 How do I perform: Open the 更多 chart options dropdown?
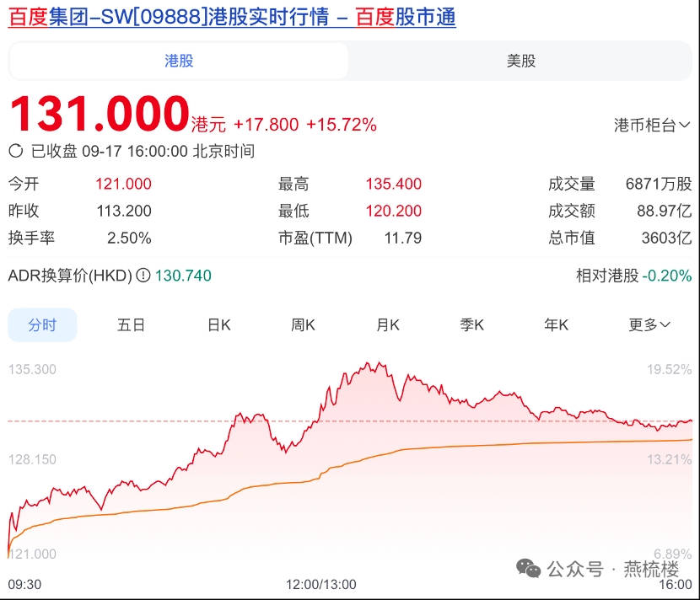coord(649,325)
